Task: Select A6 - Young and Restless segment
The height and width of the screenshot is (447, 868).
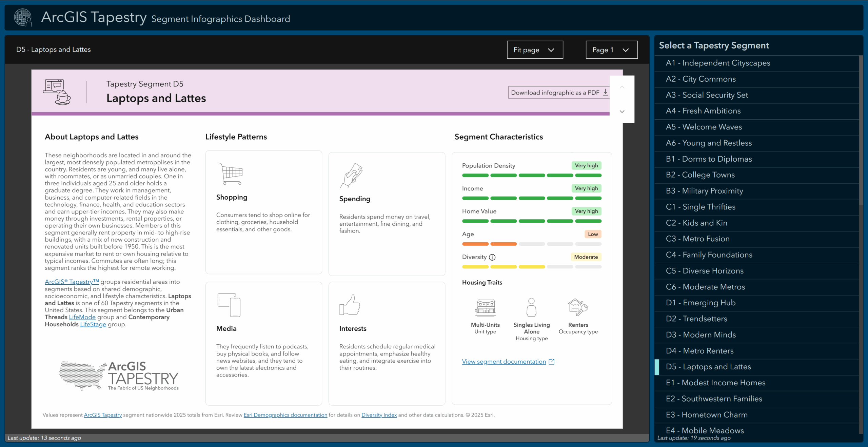Action: [x=709, y=143]
